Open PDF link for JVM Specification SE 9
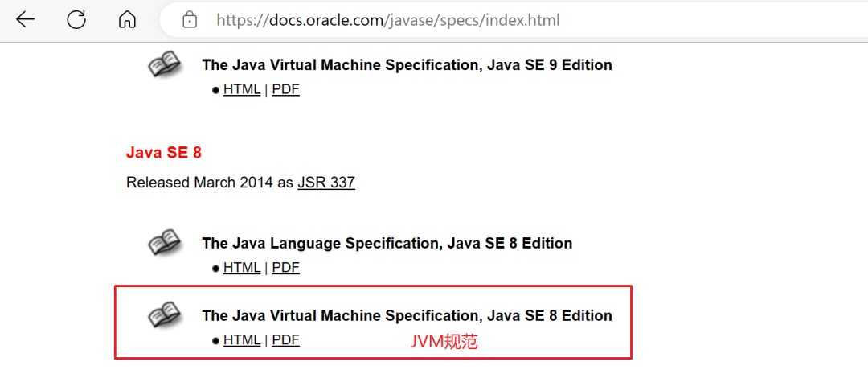 point(285,90)
